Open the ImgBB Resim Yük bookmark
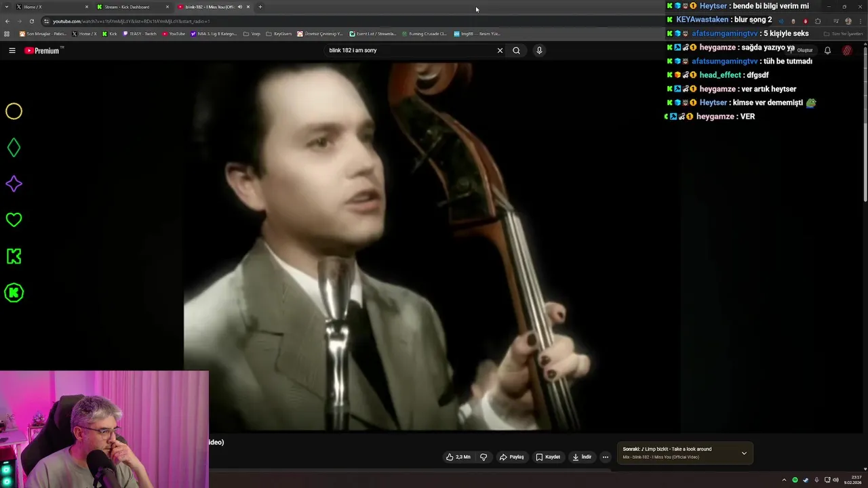This screenshot has height=488, width=868. pyautogui.click(x=477, y=33)
